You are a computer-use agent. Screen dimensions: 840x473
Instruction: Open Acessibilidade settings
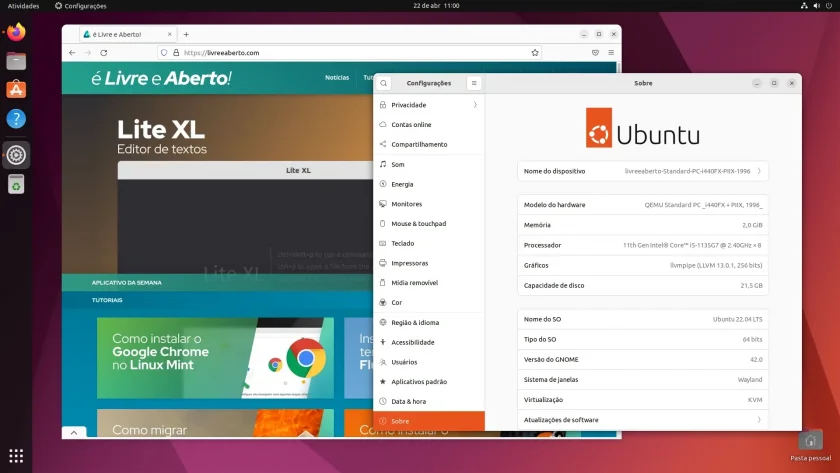[429, 342]
